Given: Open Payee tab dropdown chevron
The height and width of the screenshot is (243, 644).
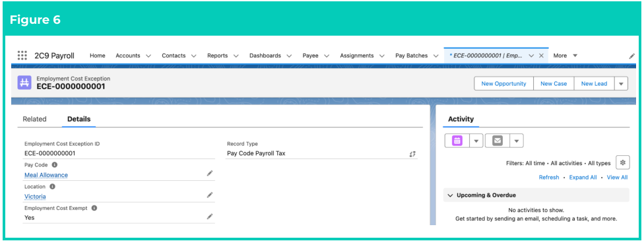Looking at the screenshot, I should (327, 56).
